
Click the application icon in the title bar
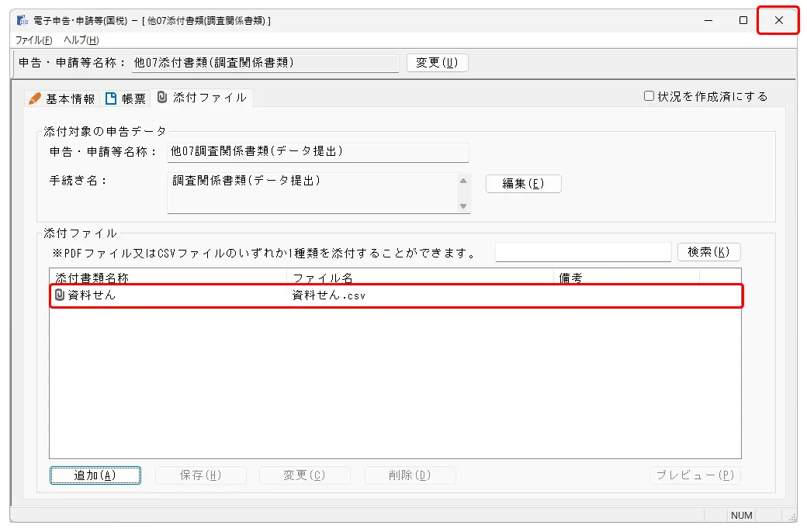click(x=22, y=21)
